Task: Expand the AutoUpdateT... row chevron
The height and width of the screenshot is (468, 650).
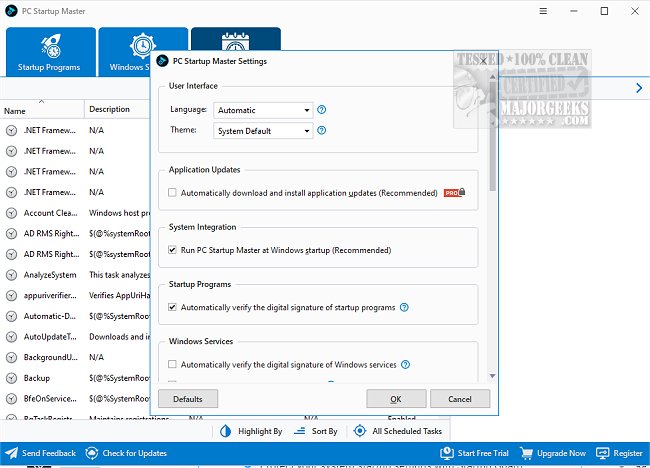Action: [12, 337]
